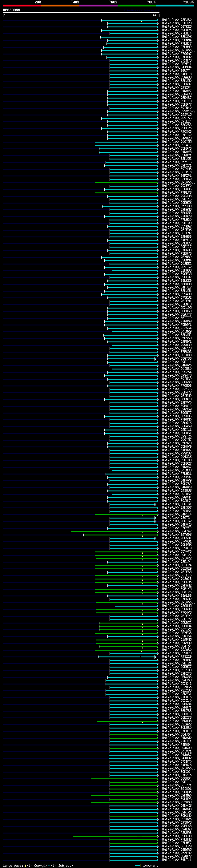
Task: Click the red ~20% identity legend color
Action: [22, 6]
